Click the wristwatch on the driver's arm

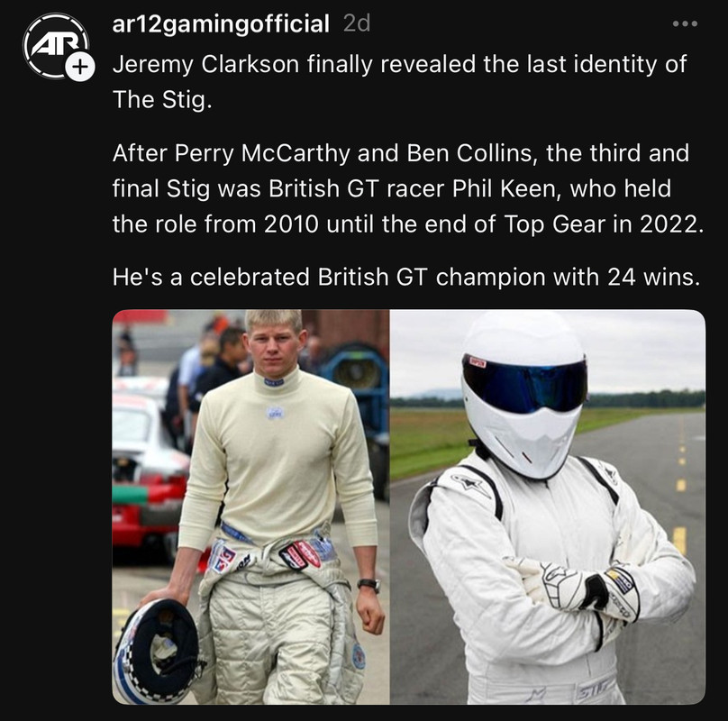(369, 584)
